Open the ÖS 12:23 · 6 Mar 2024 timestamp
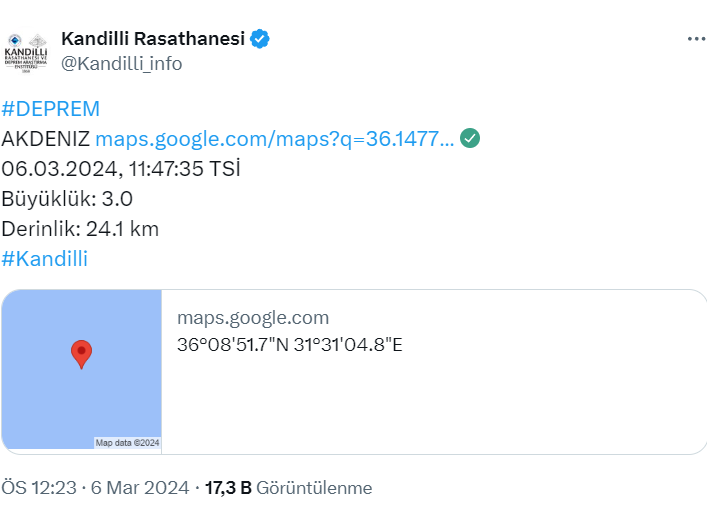This screenshot has height=510, width=707. pos(95,488)
